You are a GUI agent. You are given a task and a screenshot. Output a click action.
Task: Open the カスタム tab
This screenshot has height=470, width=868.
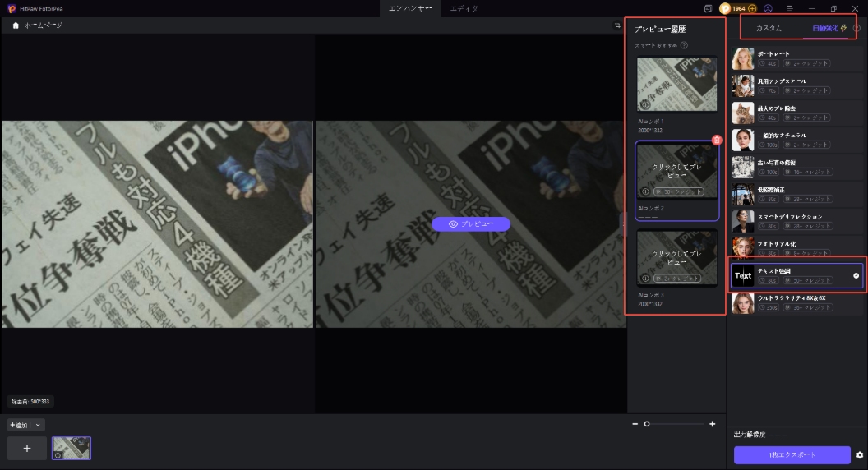(769, 28)
